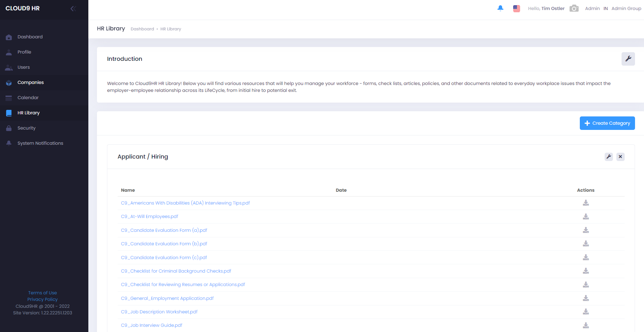The width and height of the screenshot is (644, 332).
Task: Open the Admin Group menu
Action: [x=626, y=8]
